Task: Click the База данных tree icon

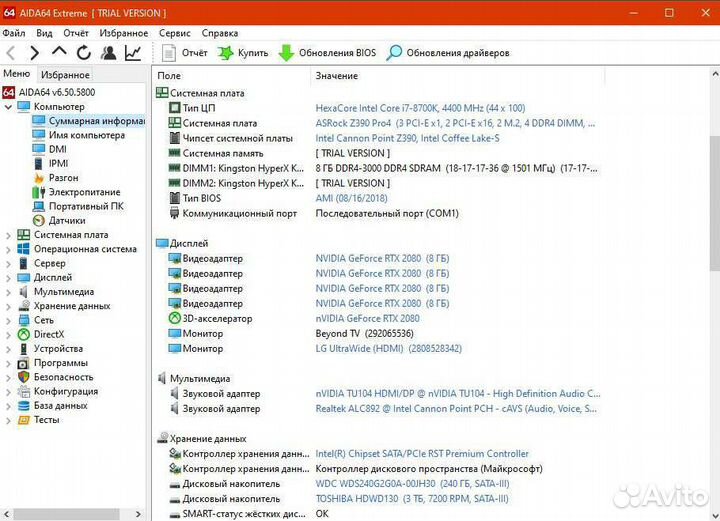Action: [23, 406]
